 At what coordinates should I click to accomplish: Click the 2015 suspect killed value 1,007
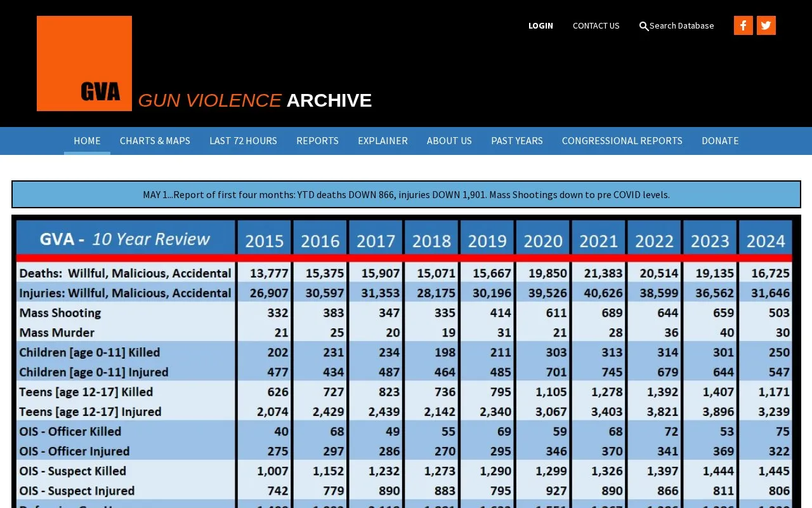pyautogui.click(x=272, y=471)
